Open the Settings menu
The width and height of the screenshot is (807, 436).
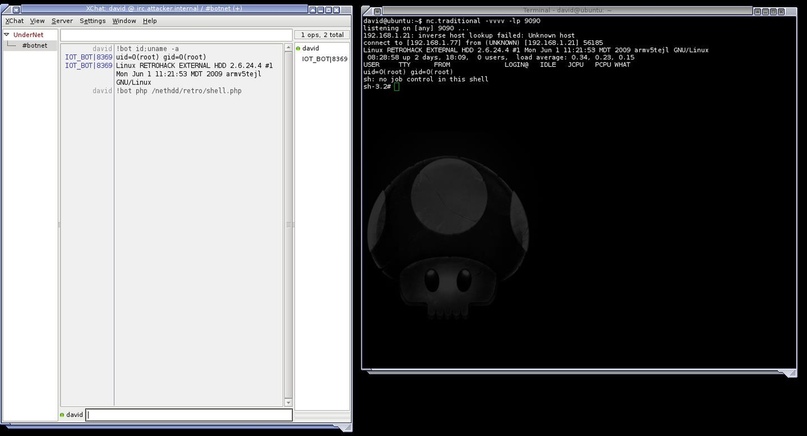pyautogui.click(x=93, y=21)
